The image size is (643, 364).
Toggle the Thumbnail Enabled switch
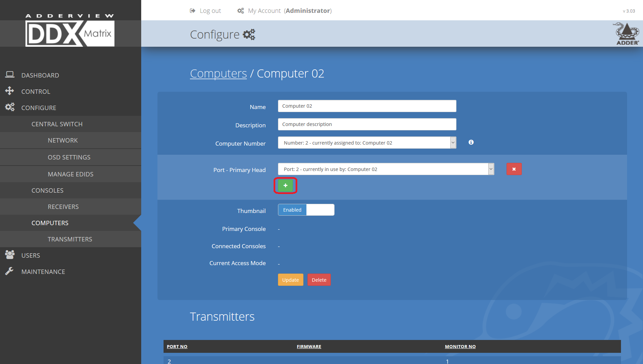tap(306, 210)
